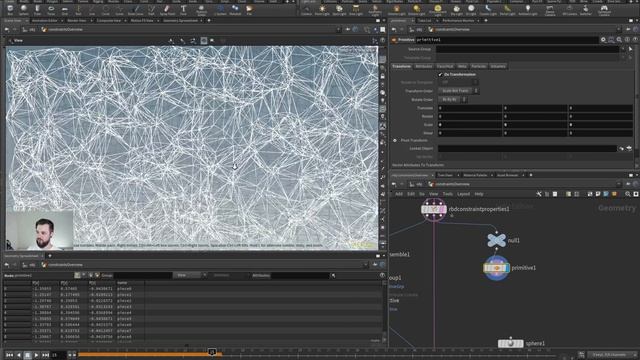Image resolution: width=640 pixels, height=360 pixels.
Task: Open the Particles parameter tab
Action: tap(478, 66)
